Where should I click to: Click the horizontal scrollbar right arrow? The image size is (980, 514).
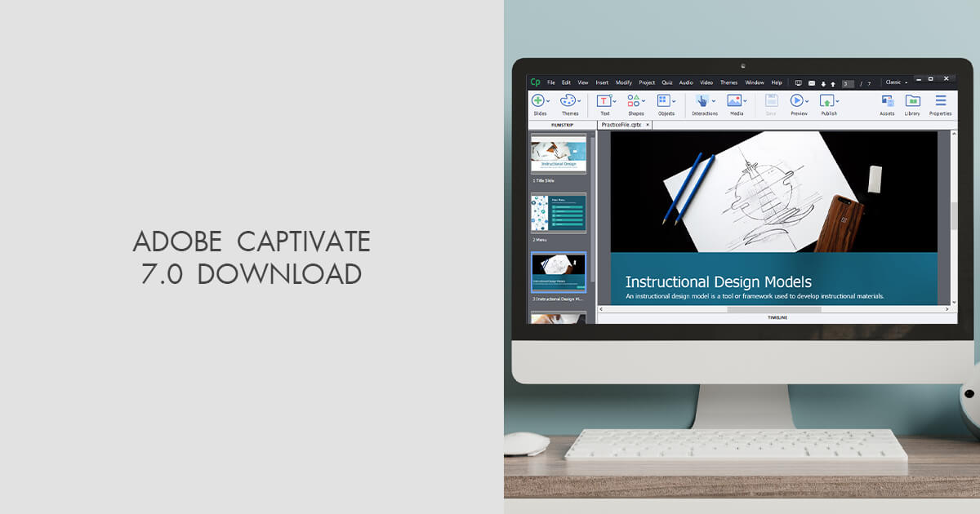click(946, 308)
